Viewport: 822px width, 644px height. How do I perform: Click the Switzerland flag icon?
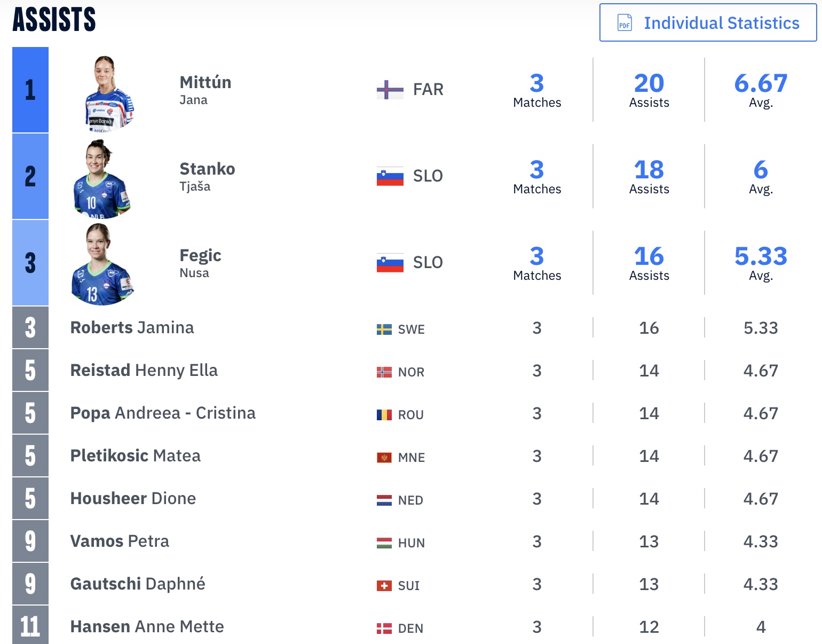tap(384, 586)
